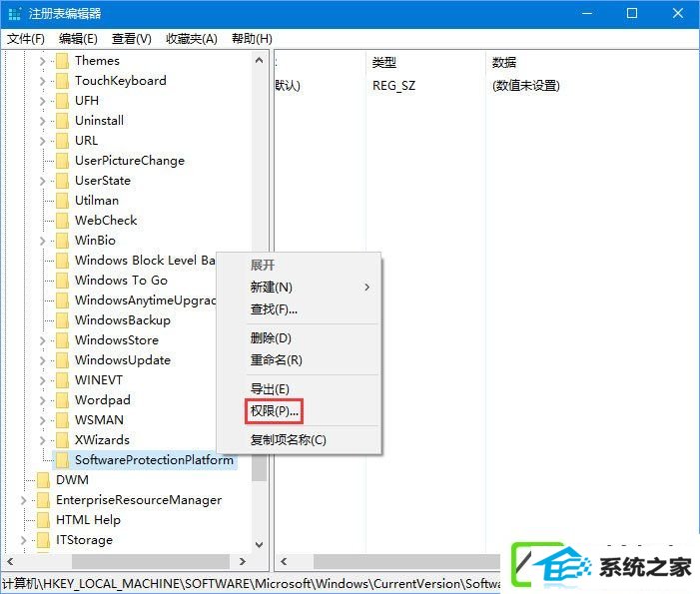Click the WindowsUpdate folder icon

click(62, 360)
